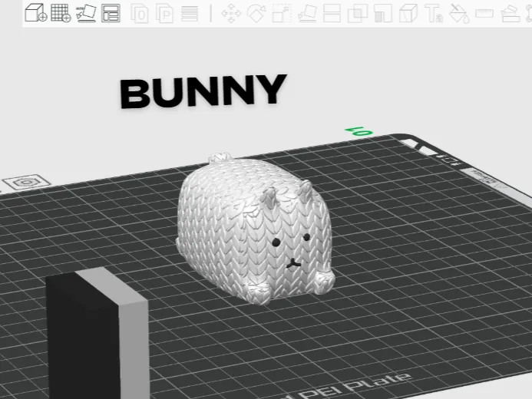Open the Cut tool
Screen dimensions: 532x399
pyautogui.click(x=332, y=14)
